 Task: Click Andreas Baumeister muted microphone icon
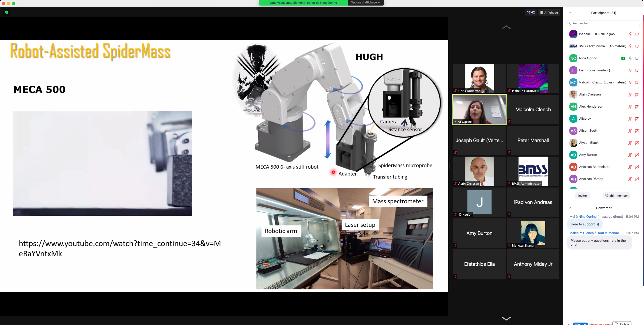click(630, 167)
